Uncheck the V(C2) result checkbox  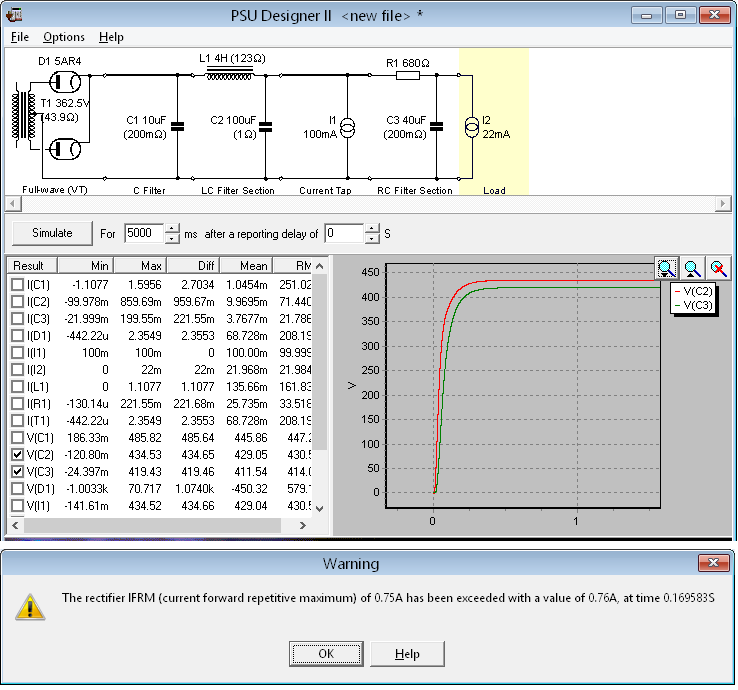tap(17, 455)
